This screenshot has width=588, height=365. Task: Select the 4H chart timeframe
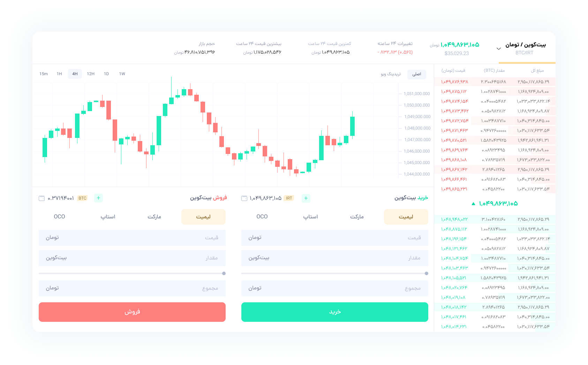click(75, 74)
